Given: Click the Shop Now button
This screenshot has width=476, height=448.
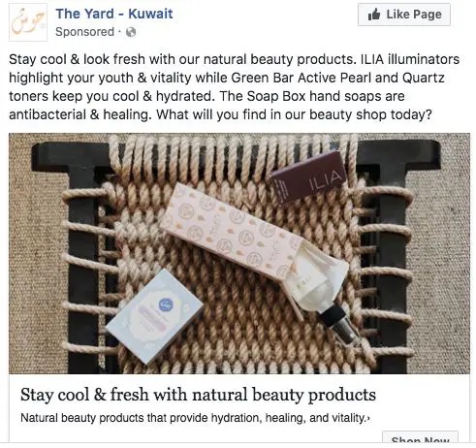Looking at the screenshot, I should point(420,437).
